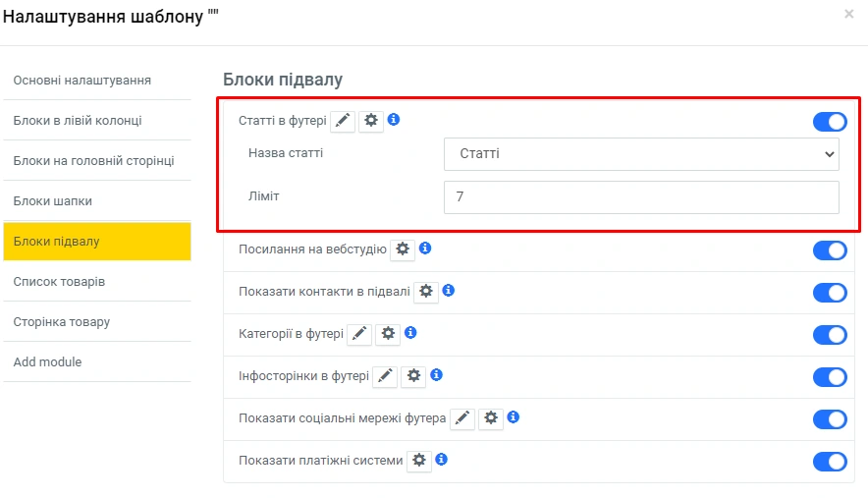The height and width of the screenshot is (498, 868).
Task: Click the Ліміт input field
Action: coord(641,197)
